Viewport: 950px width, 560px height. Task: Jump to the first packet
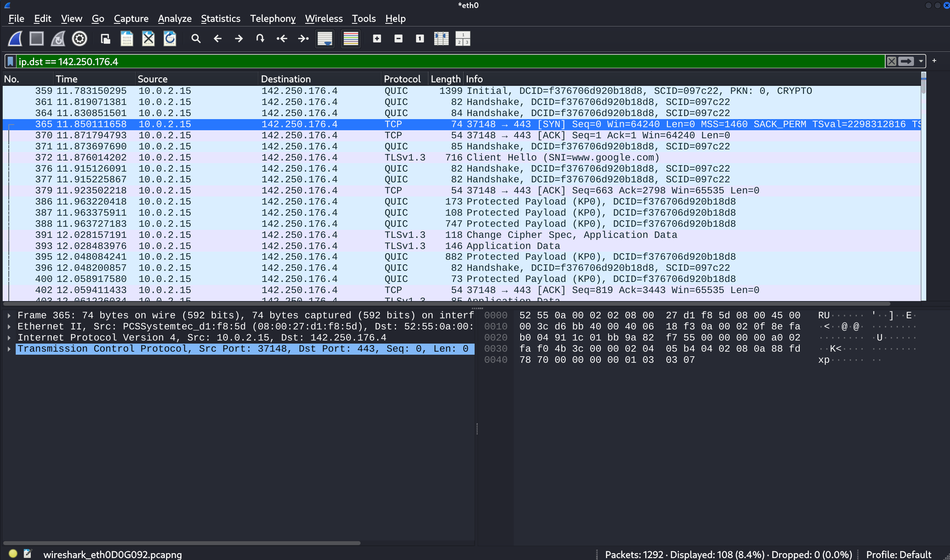[282, 39]
